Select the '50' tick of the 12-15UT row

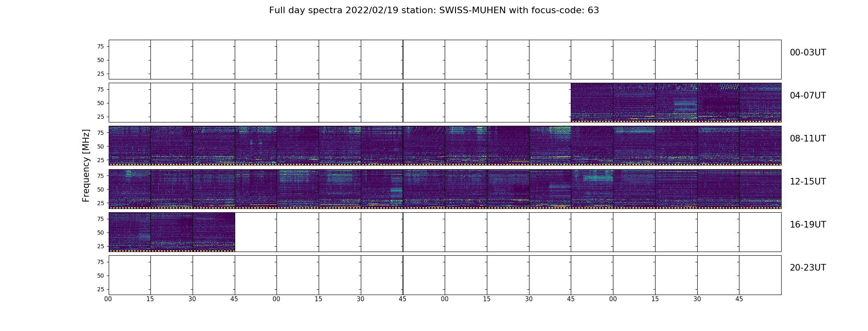tap(100, 189)
